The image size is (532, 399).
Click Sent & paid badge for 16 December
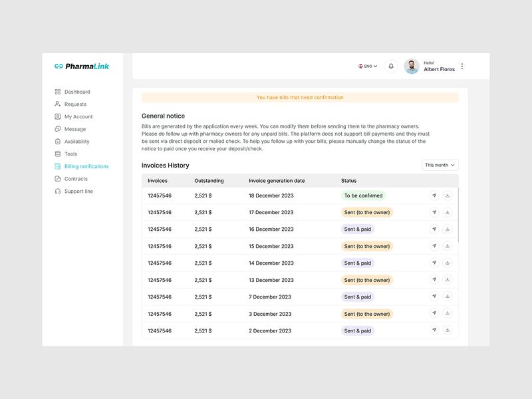[358, 229]
